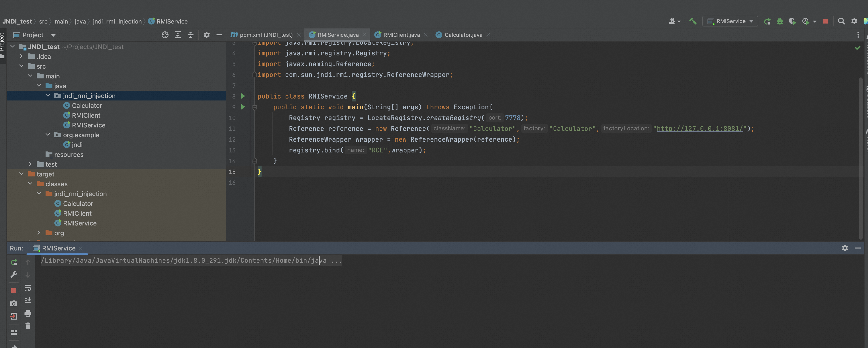Viewport: 868px width, 348px height.
Task: Toggle scroll to end in console
Action: [x=28, y=300]
